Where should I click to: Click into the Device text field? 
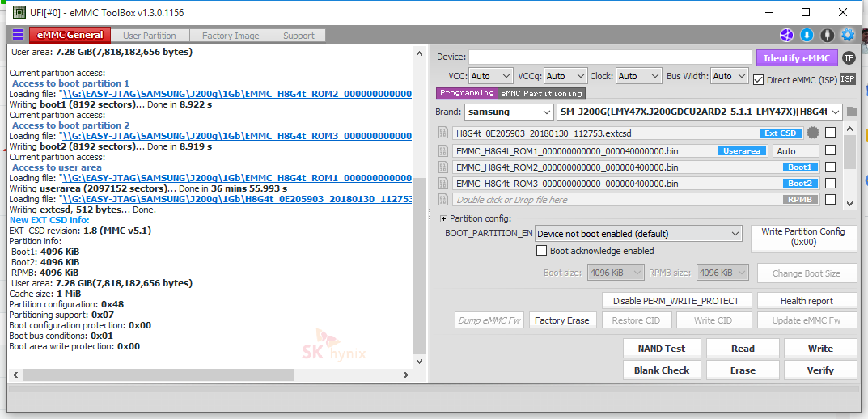[x=611, y=57]
